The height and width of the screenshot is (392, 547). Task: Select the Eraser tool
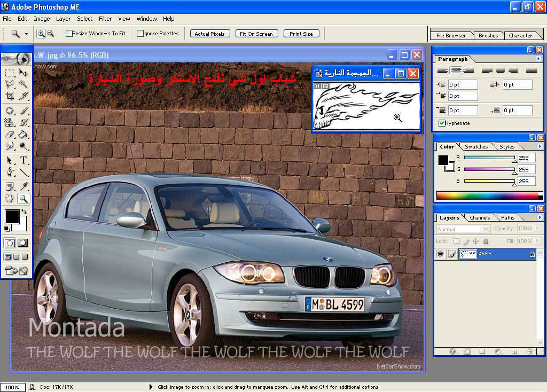point(10,134)
